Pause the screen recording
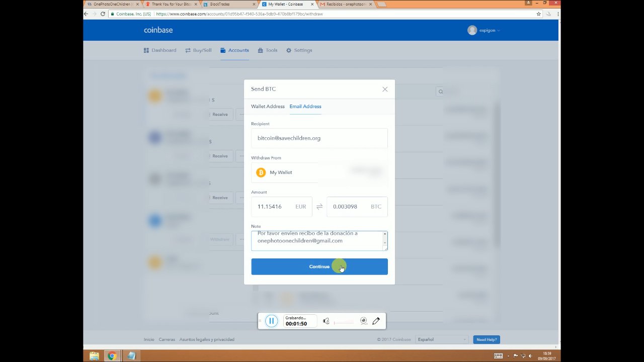Viewport: 644px width, 362px height. click(x=271, y=321)
